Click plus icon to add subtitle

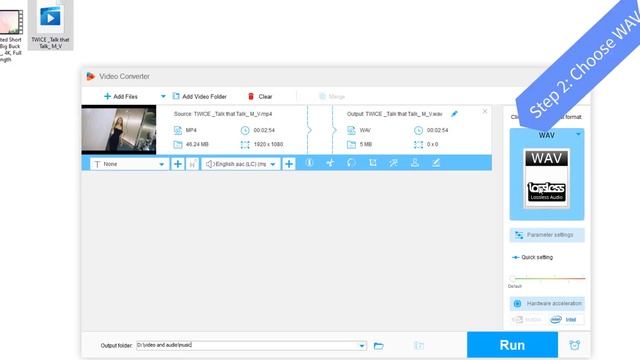click(178, 164)
